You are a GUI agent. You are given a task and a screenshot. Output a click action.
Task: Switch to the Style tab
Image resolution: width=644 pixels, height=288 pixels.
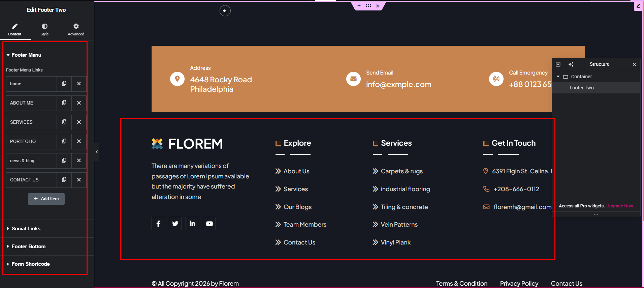tap(44, 29)
